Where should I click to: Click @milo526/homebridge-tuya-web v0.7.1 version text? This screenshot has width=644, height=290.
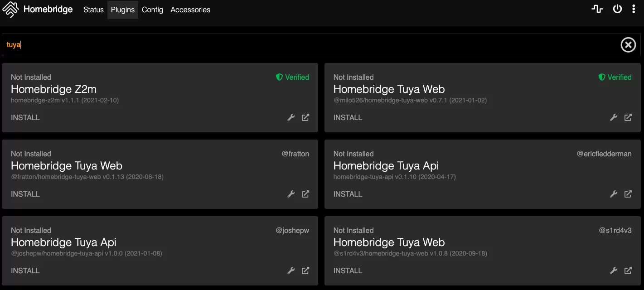point(410,100)
